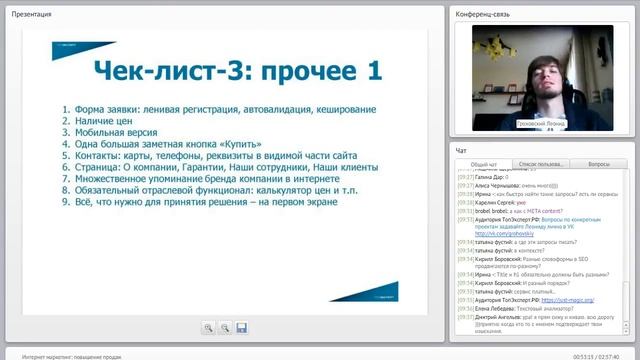Click the chat scrollbar down arrow
640x360 pixels.
pos(626,331)
